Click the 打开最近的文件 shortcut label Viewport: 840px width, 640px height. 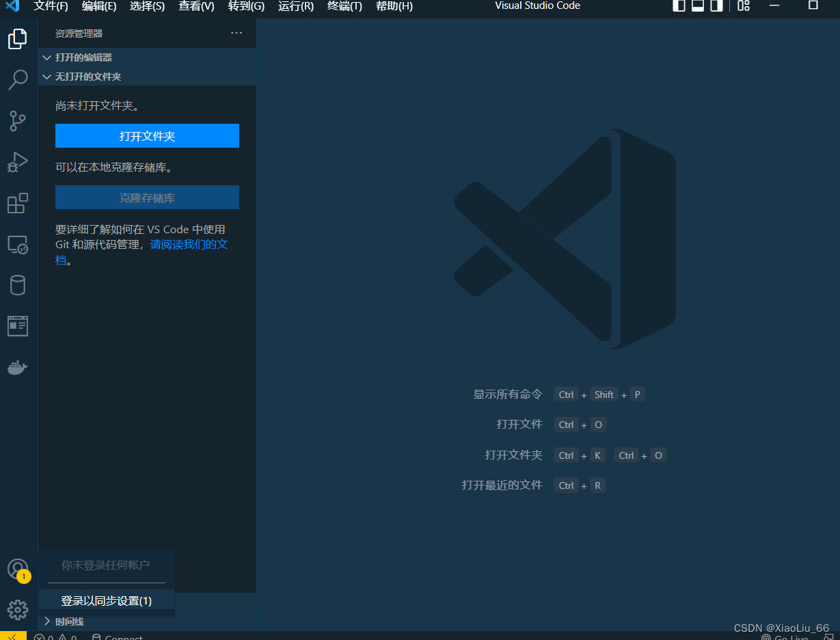[502, 485]
